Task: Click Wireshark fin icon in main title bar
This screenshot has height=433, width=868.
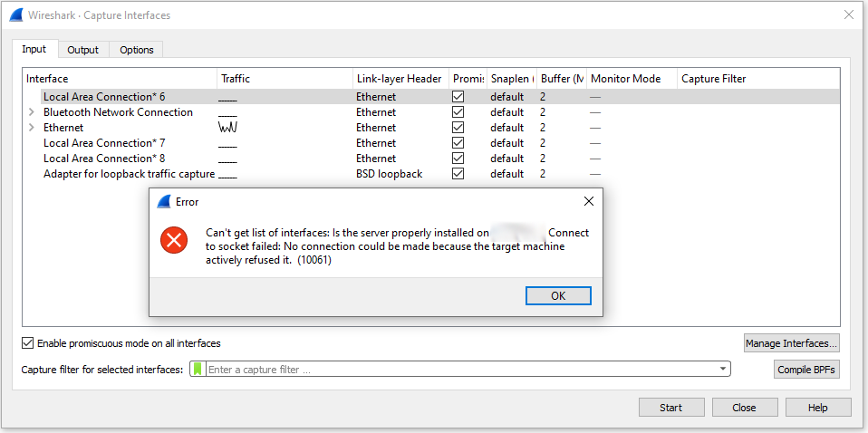Action: 16,15
